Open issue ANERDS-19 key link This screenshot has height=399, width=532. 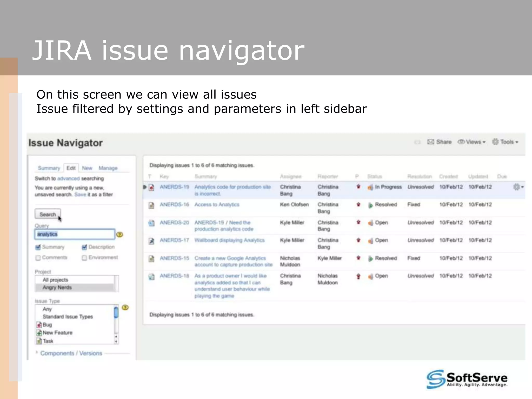click(x=174, y=187)
